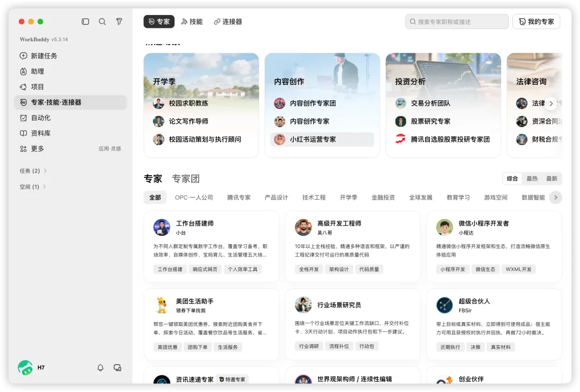Toggle the sidebar panel icon
This screenshot has height=392, width=580.
tap(85, 21)
